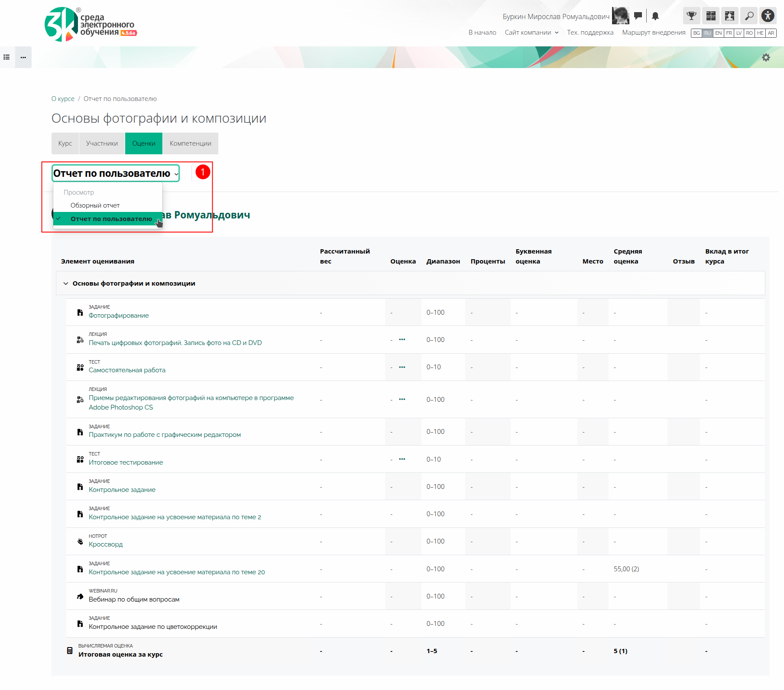
Task: Switch language to FR
Action: coord(729,33)
